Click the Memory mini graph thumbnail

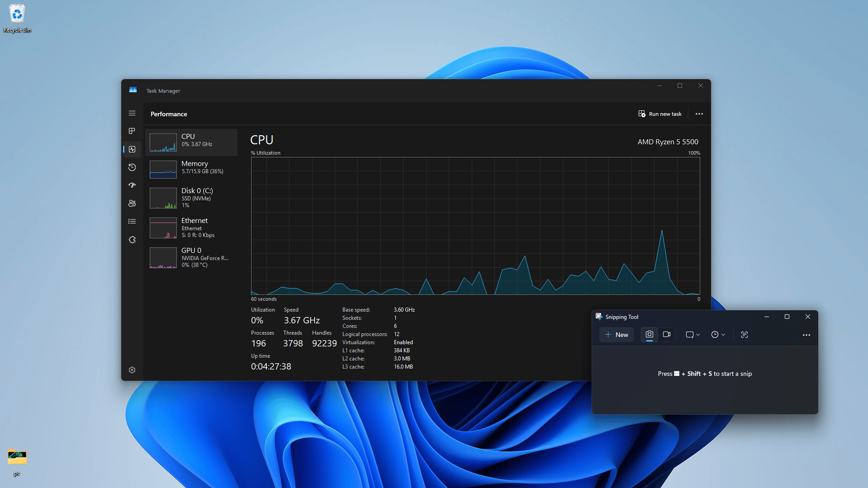(163, 170)
